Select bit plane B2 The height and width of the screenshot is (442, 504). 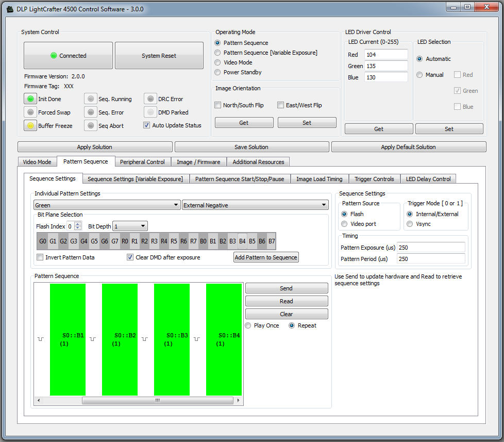(x=223, y=241)
